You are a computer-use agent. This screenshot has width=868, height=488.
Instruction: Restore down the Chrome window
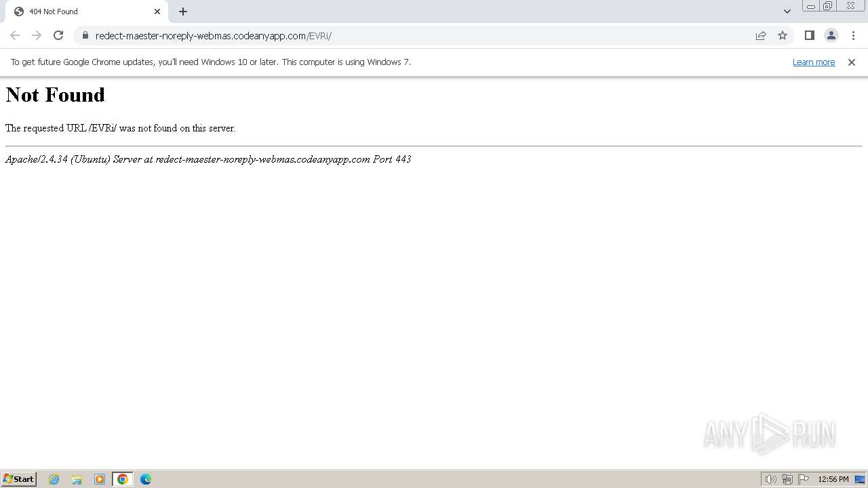[x=828, y=6]
